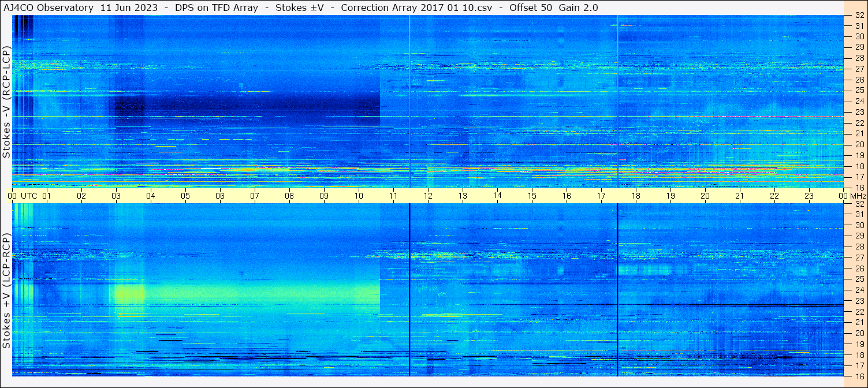Click 27 MHz label of Stokes +V panel

click(x=859, y=258)
